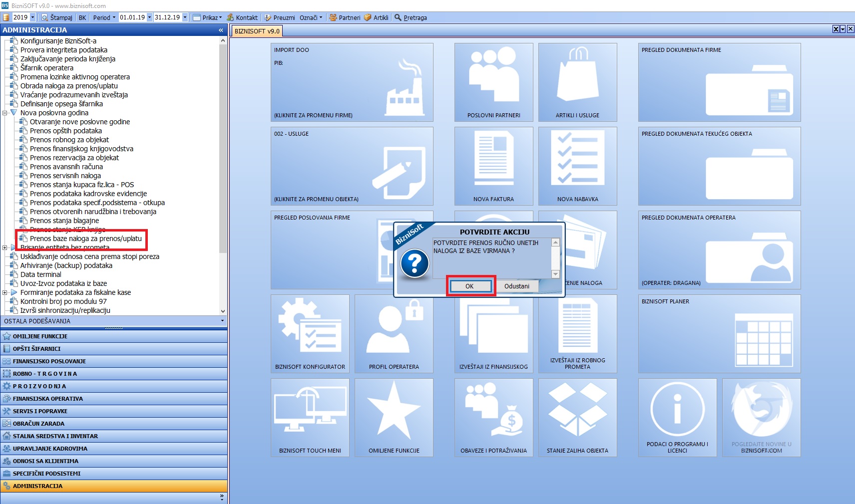
Task: Click the Artikli toolbar button
Action: (x=376, y=17)
